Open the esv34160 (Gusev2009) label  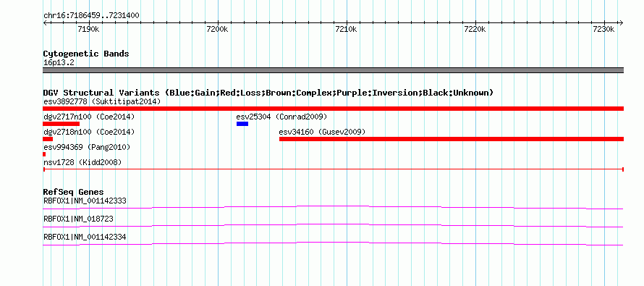click(x=322, y=133)
